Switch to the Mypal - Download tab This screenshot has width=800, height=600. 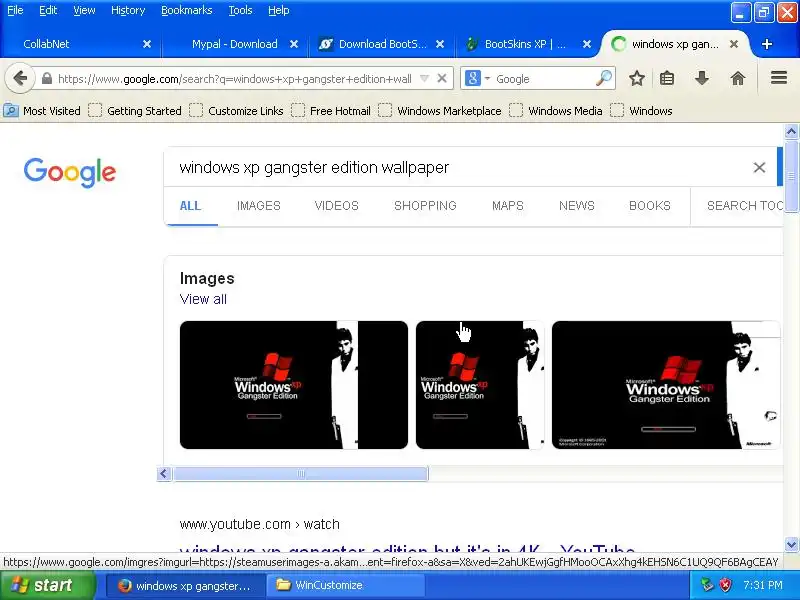click(x=235, y=44)
